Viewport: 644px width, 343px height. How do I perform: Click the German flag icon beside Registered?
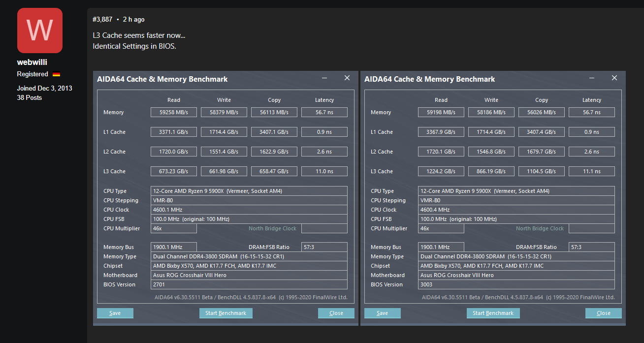coord(56,74)
